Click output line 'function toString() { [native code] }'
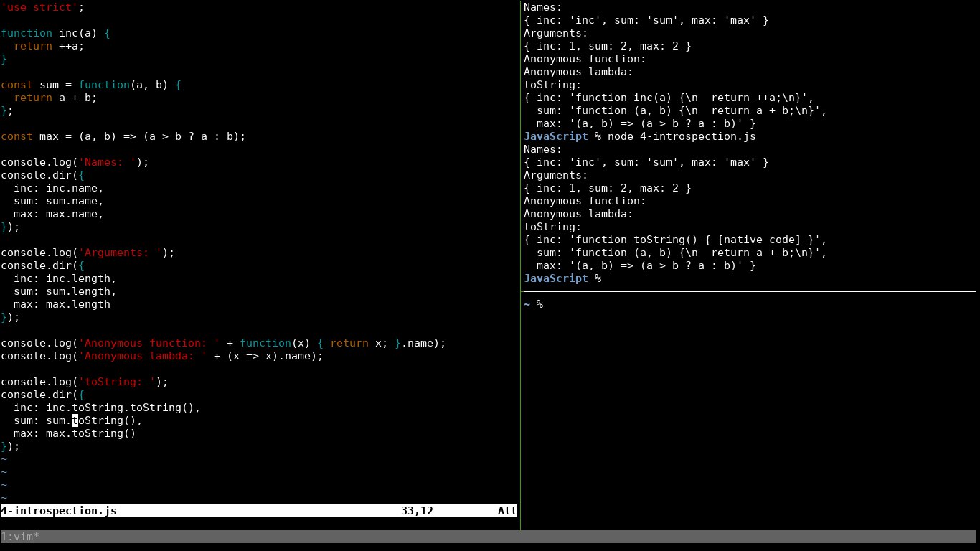The image size is (980, 551). pyautogui.click(x=675, y=240)
